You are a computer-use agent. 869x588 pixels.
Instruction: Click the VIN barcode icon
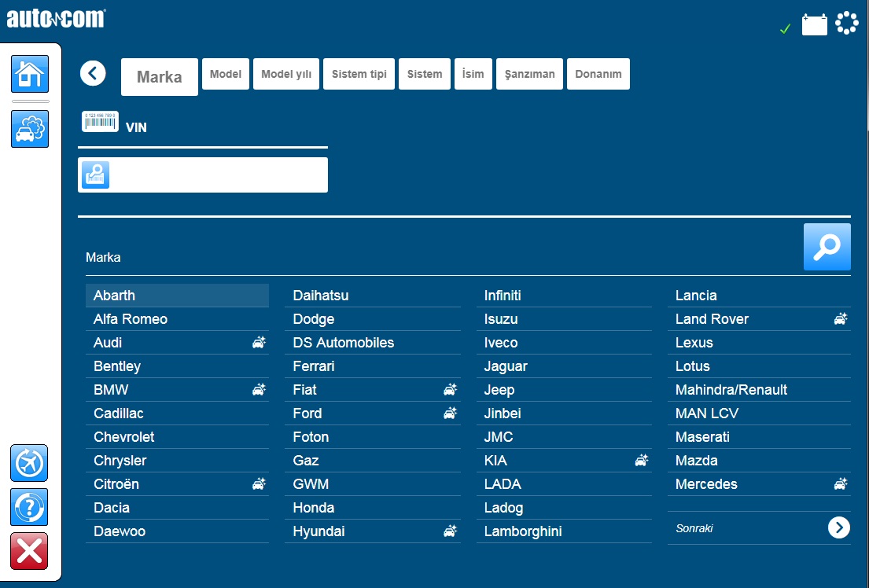click(x=100, y=122)
